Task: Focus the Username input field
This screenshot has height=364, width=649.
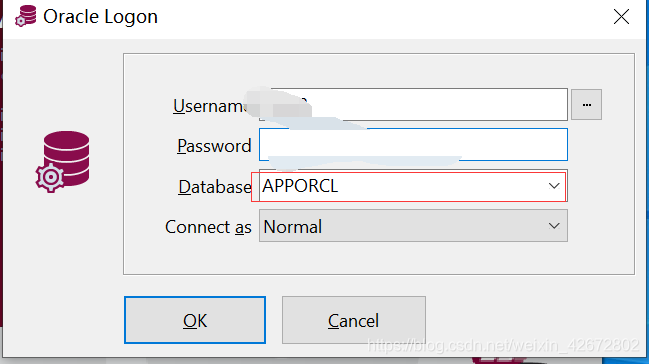Action: pyautogui.click(x=413, y=104)
